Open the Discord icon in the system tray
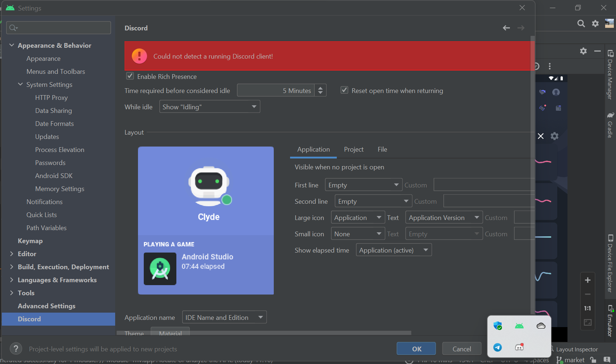Screen dimensions: 616x364 point(519,346)
